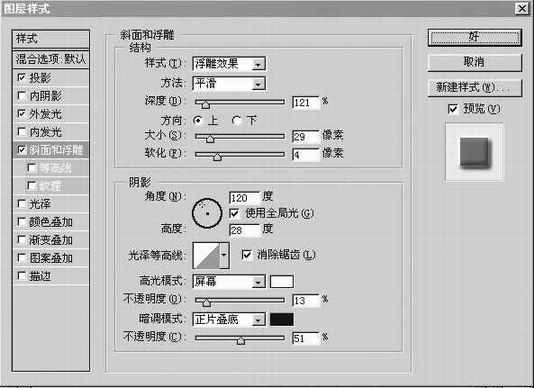Click the 新建样式 new style button
Image resolution: width=534 pixels, height=388 pixels.
point(475,88)
